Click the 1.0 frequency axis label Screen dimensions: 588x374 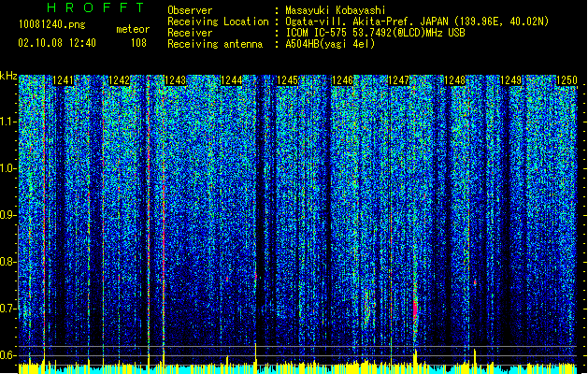[8, 168]
